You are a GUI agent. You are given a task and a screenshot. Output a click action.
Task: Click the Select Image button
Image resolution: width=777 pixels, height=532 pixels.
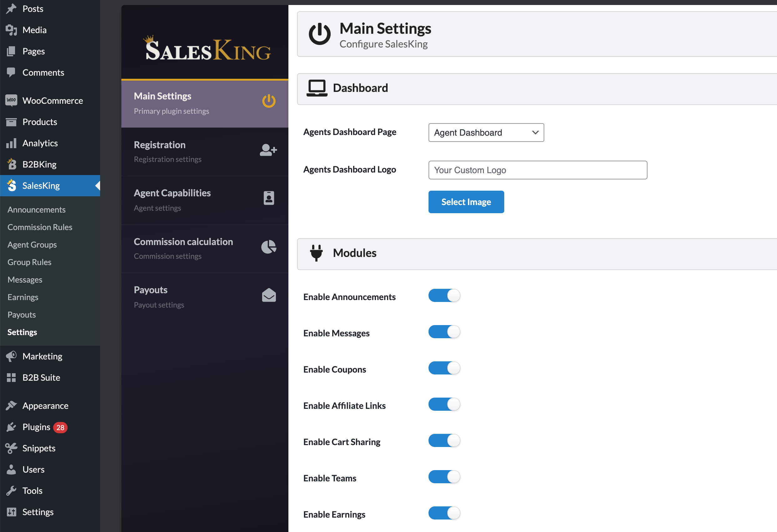click(x=466, y=202)
